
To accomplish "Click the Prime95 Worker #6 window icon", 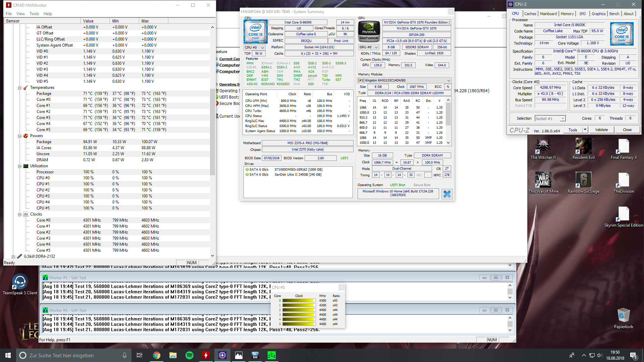I will click(x=45, y=310).
